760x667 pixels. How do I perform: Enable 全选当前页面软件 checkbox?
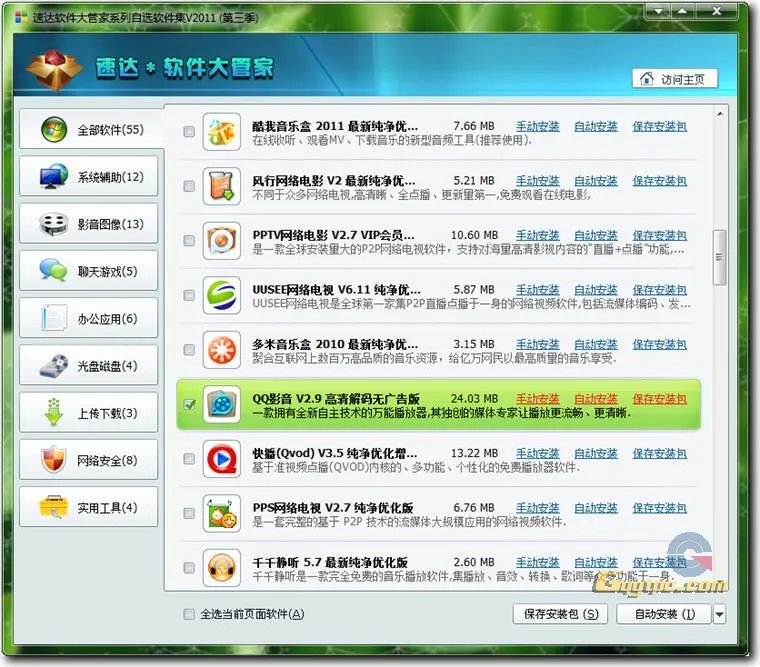point(190,614)
